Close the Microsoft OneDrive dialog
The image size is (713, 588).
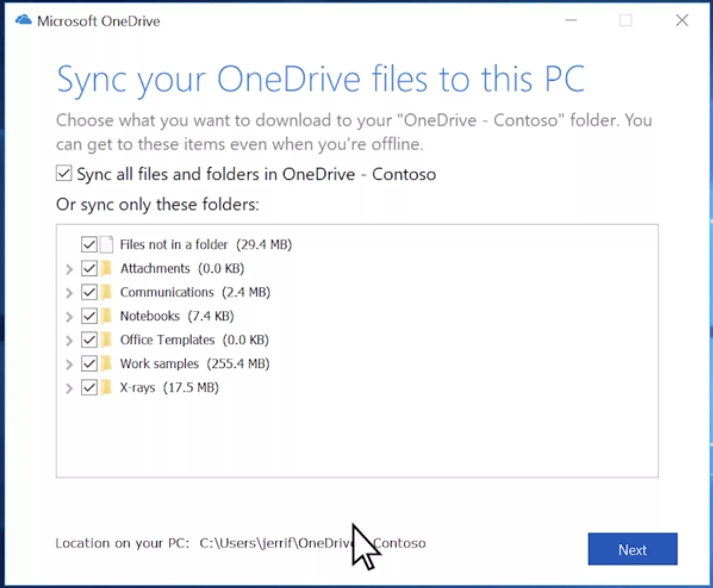(x=682, y=20)
